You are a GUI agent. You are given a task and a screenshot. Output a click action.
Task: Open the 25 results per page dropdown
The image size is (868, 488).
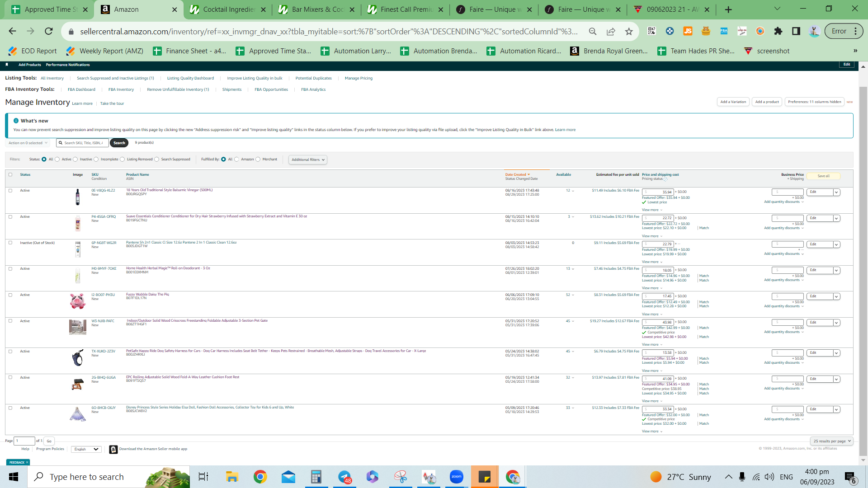[832, 441]
